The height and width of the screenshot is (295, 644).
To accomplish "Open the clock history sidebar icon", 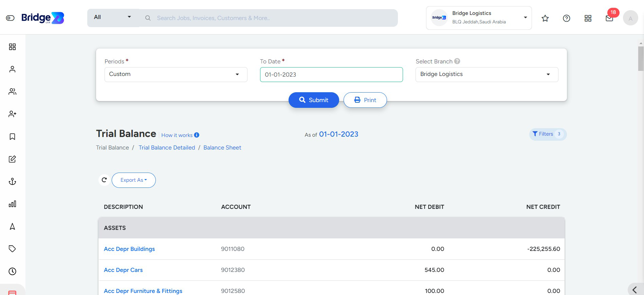I will (12, 271).
